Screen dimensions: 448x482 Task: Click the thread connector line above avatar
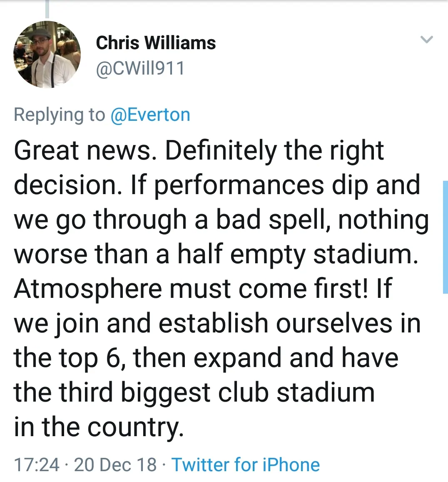[x=47, y=9]
